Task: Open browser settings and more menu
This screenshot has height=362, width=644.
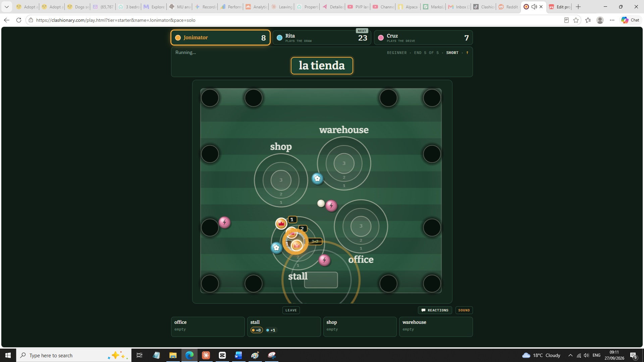Action: [612, 20]
